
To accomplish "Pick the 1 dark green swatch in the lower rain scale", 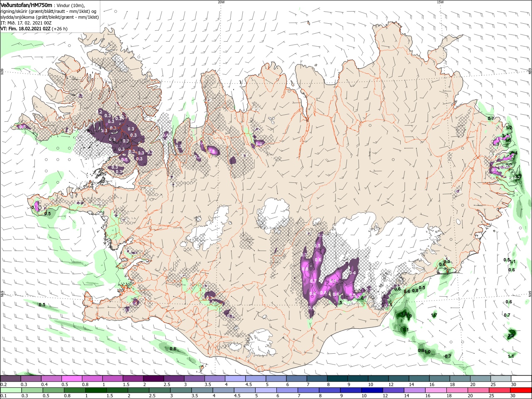I will click(x=96, y=390).
